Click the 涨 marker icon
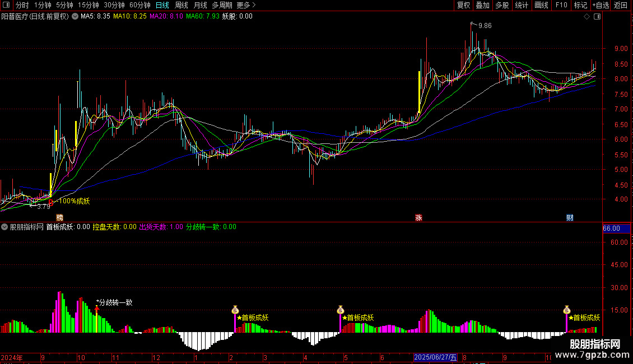The image size is (633, 364). [418, 218]
